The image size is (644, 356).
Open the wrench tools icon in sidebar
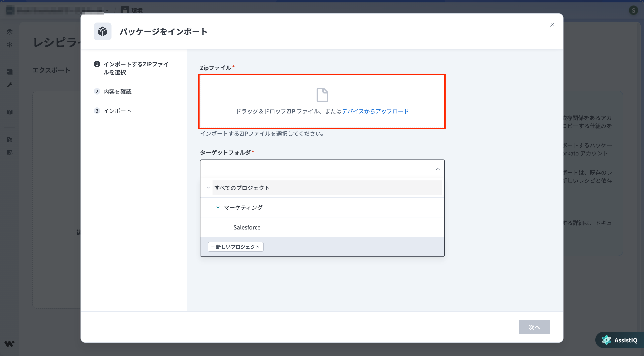[9, 85]
